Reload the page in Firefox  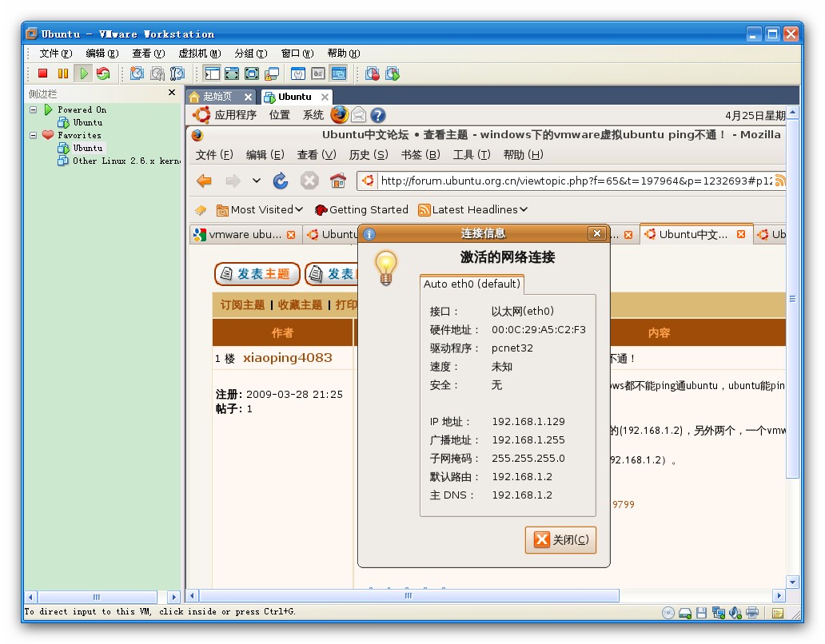(x=281, y=181)
